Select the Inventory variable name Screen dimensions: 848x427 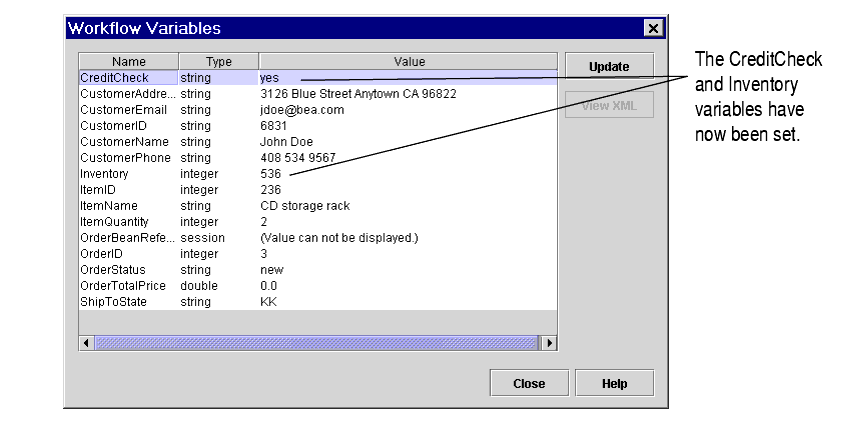point(104,174)
